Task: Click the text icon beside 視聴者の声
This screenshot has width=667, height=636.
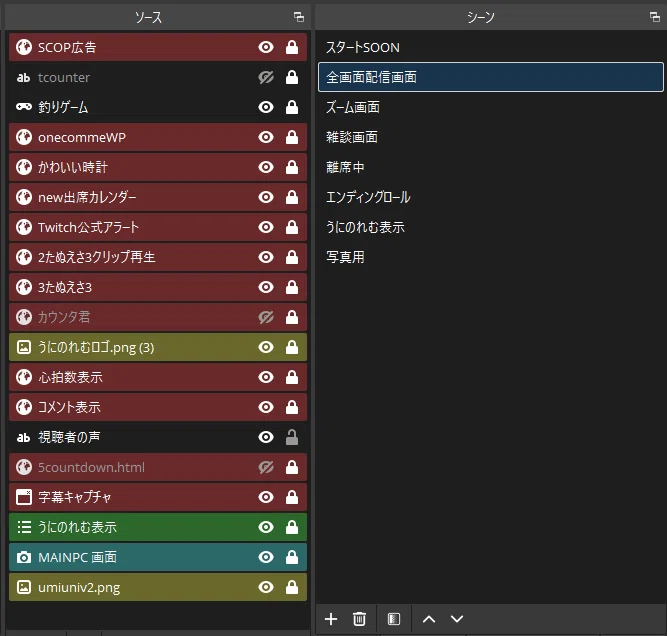Action: tap(24, 437)
